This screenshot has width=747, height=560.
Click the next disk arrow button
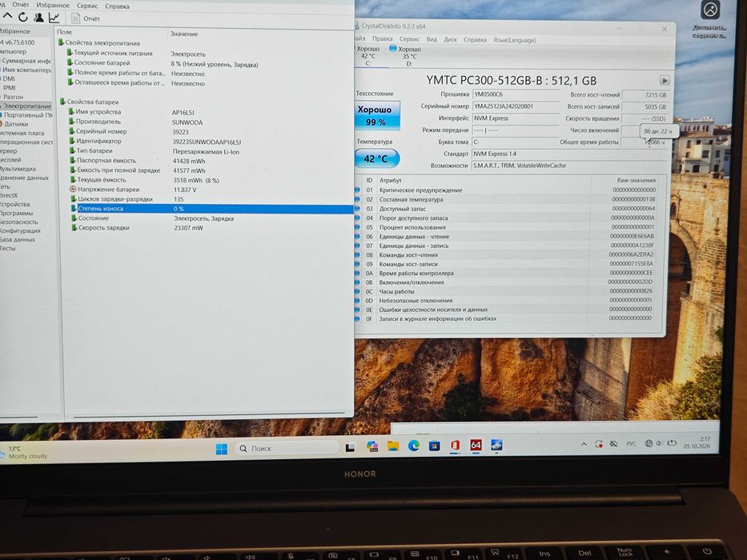click(664, 81)
